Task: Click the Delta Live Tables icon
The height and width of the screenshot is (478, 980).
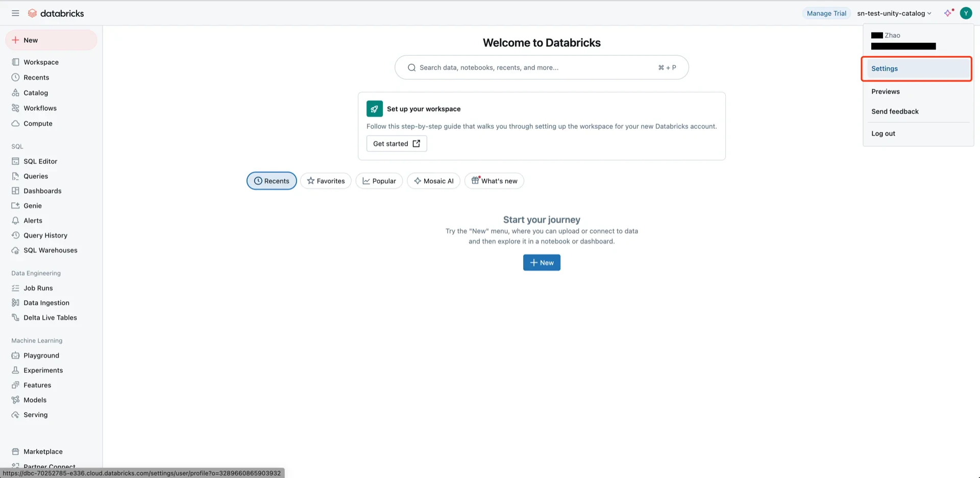Action: click(15, 317)
